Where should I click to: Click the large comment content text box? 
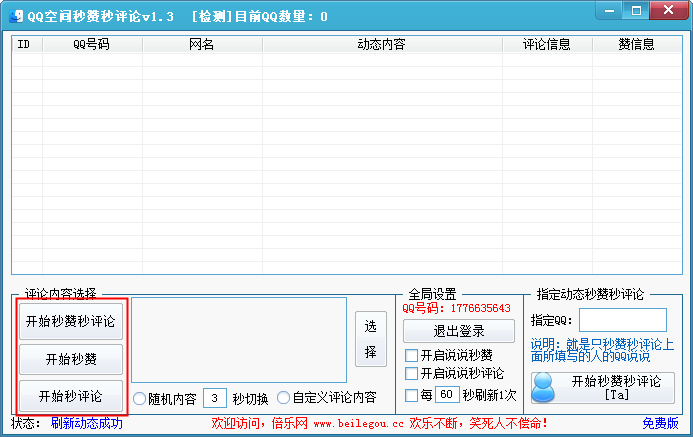tap(239, 340)
